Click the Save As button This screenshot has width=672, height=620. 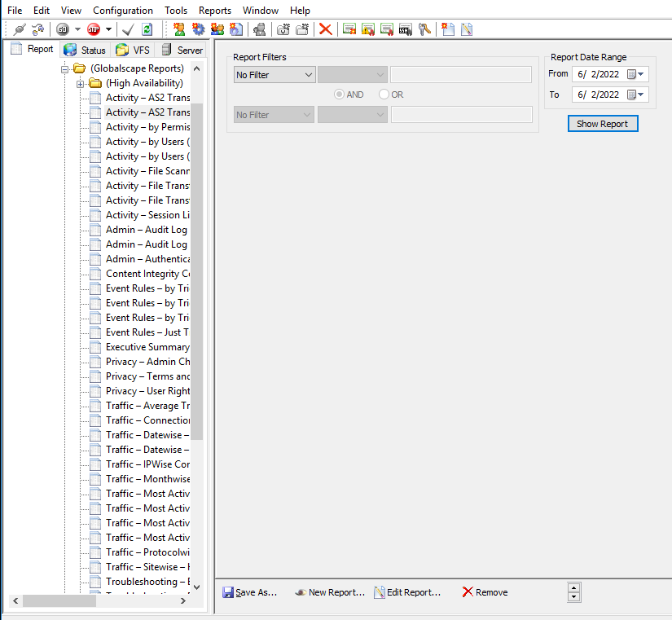[249, 592]
